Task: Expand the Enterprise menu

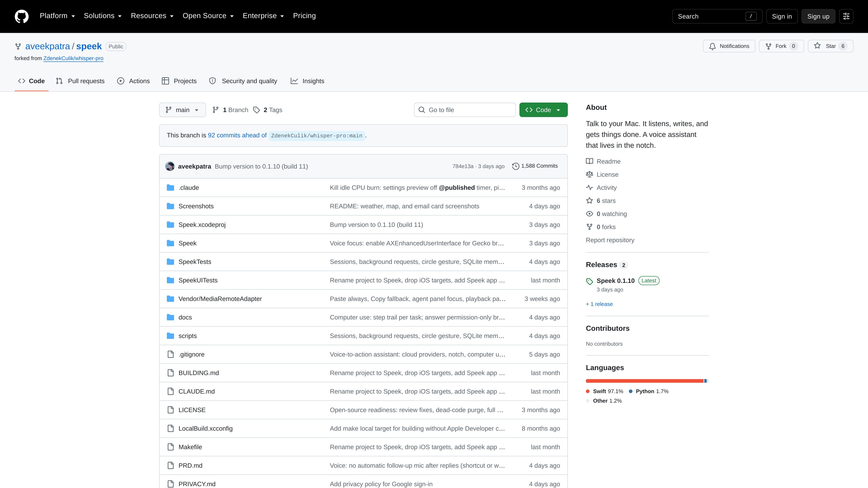Action: pos(264,16)
